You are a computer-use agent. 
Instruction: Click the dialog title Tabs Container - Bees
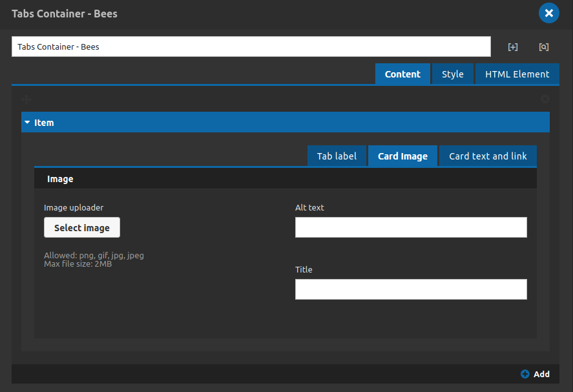tap(65, 14)
